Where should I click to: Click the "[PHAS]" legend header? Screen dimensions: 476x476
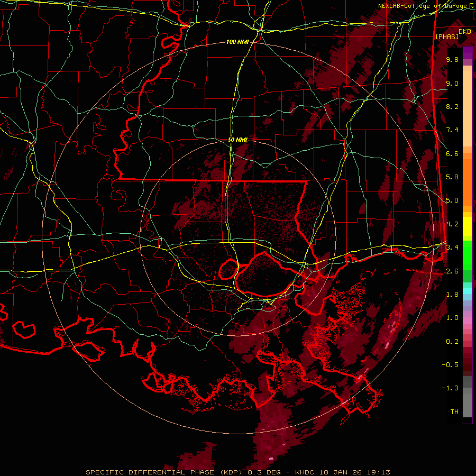447,37
